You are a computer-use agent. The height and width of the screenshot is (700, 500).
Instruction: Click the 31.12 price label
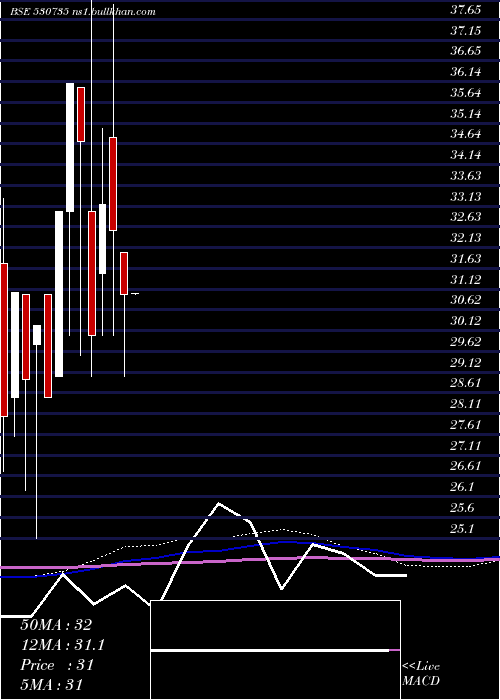click(x=466, y=279)
